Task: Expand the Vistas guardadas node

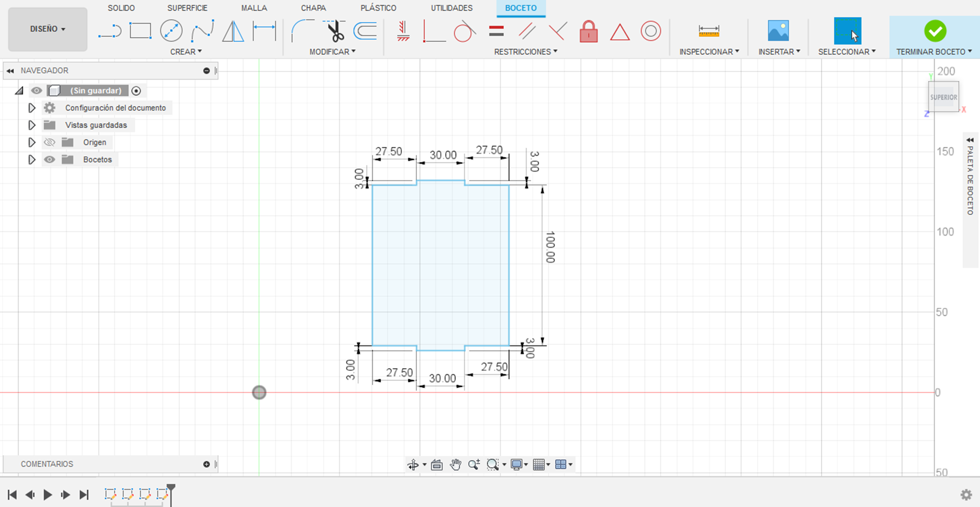Action: click(32, 125)
